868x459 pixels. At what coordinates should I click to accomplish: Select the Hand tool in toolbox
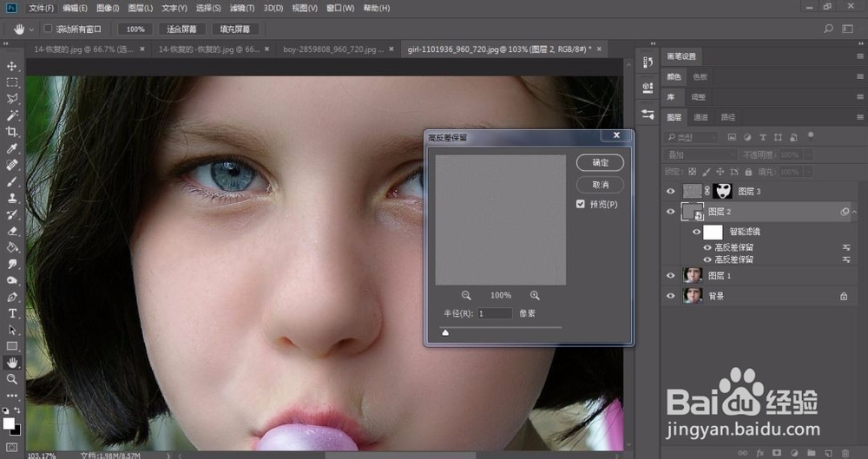11,363
